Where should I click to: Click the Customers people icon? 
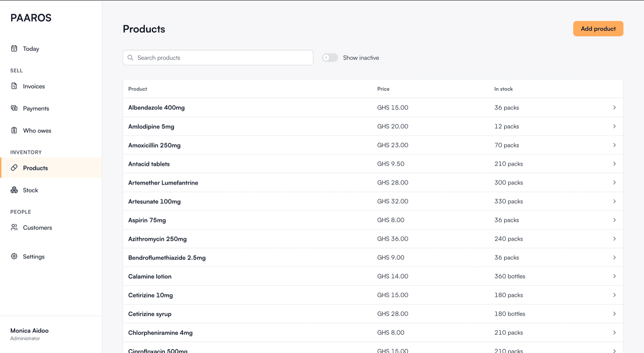pos(14,227)
